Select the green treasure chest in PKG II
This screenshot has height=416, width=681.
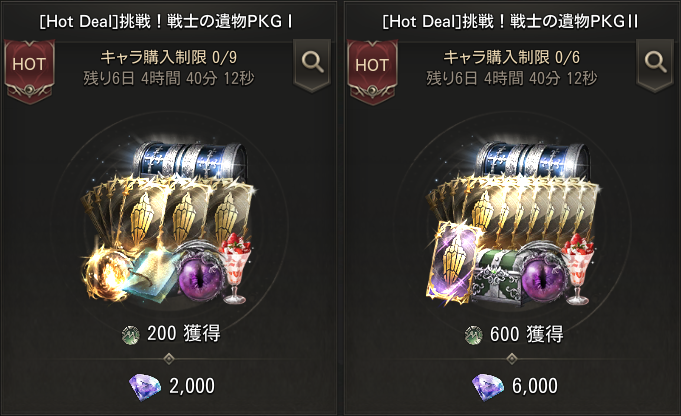pyautogui.click(x=497, y=276)
